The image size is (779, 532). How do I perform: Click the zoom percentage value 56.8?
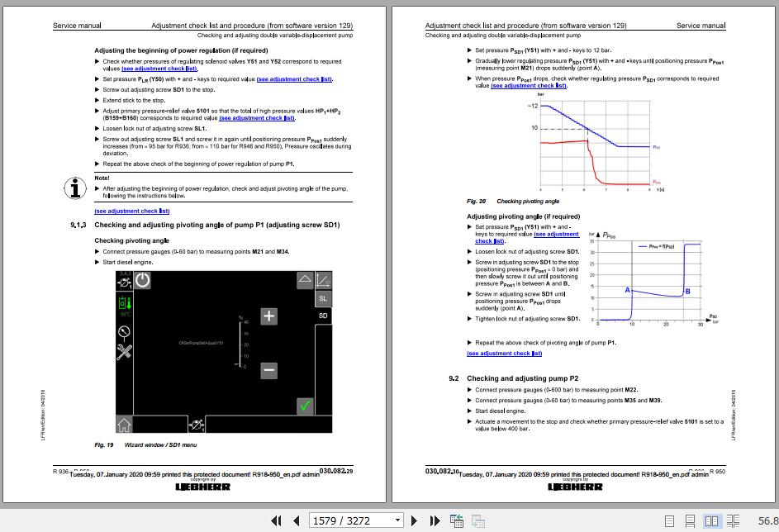[767, 520]
